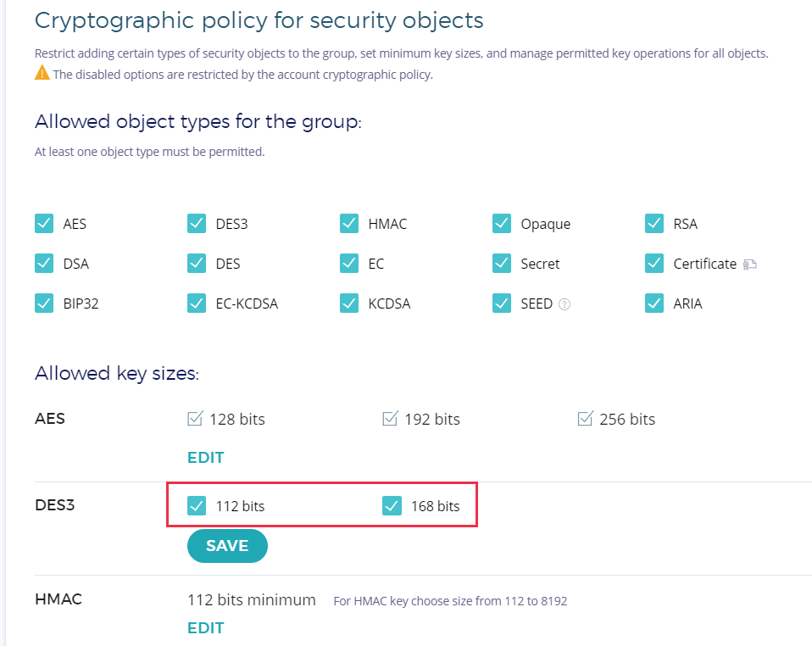Edit the HMAC minimum key size
The height and width of the screenshot is (646, 812).
pyautogui.click(x=205, y=628)
